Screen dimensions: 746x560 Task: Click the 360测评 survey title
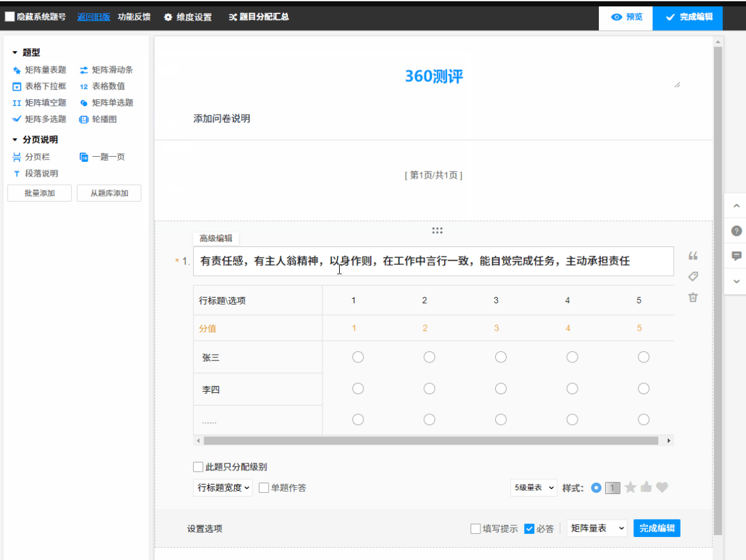pos(434,76)
